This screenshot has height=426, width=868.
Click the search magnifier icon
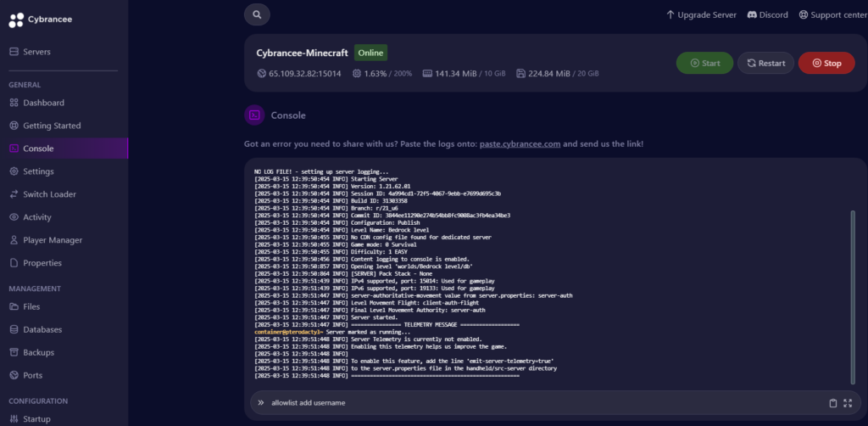pyautogui.click(x=257, y=15)
